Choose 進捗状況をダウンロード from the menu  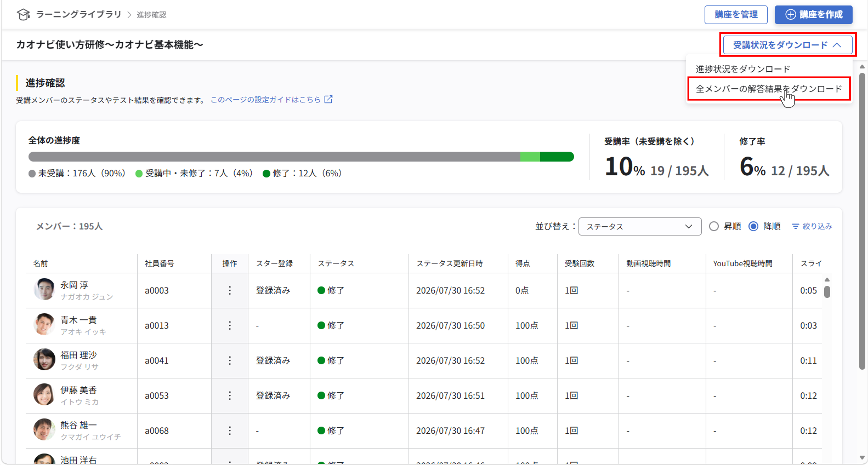coord(743,69)
